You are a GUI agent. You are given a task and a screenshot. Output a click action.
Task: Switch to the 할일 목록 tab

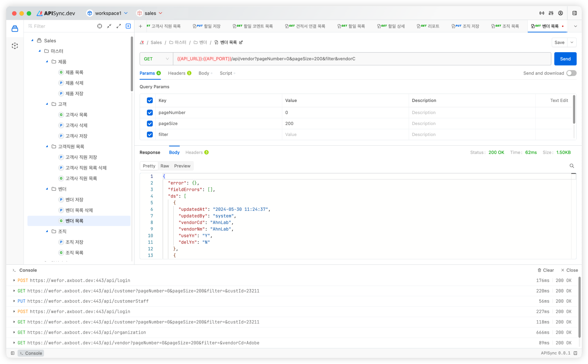(x=351, y=26)
